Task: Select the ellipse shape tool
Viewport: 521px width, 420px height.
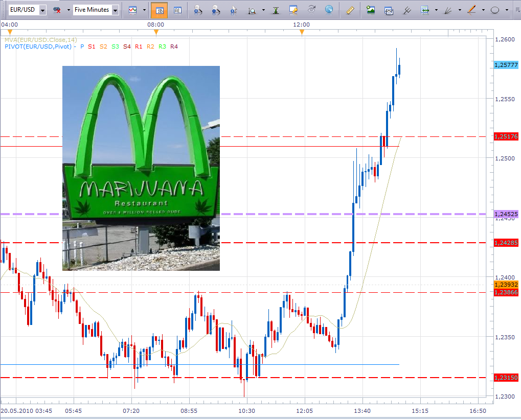Action: [x=495, y=10]
